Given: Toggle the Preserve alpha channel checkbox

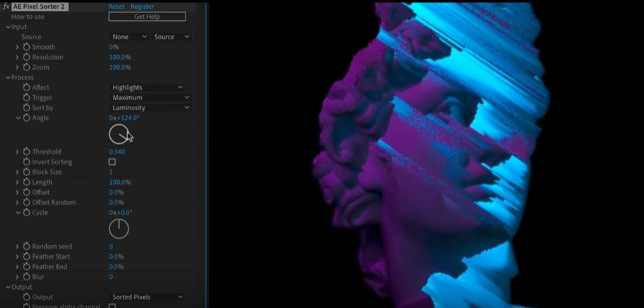Looking at the screenshot, I should 112,306.
